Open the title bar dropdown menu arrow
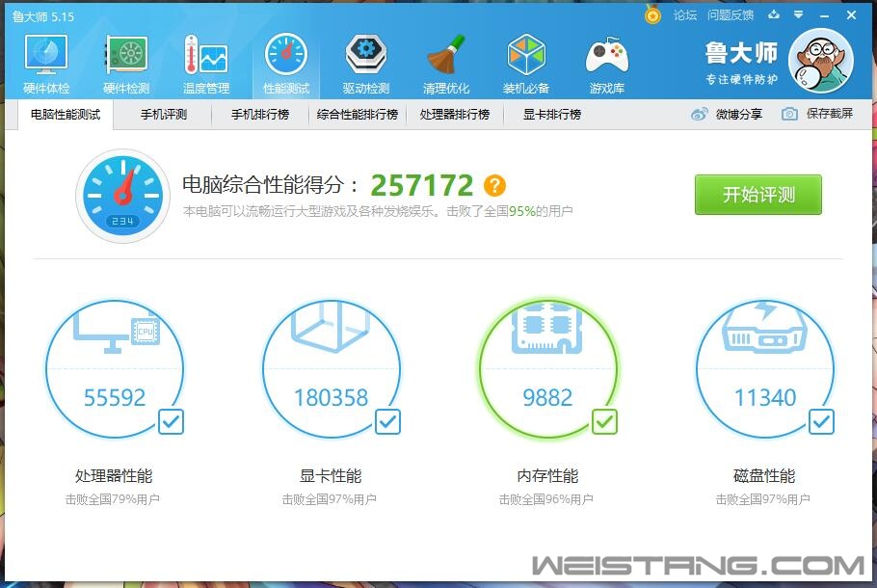Viewport: 877px width, 588px height. pos(799,14)
